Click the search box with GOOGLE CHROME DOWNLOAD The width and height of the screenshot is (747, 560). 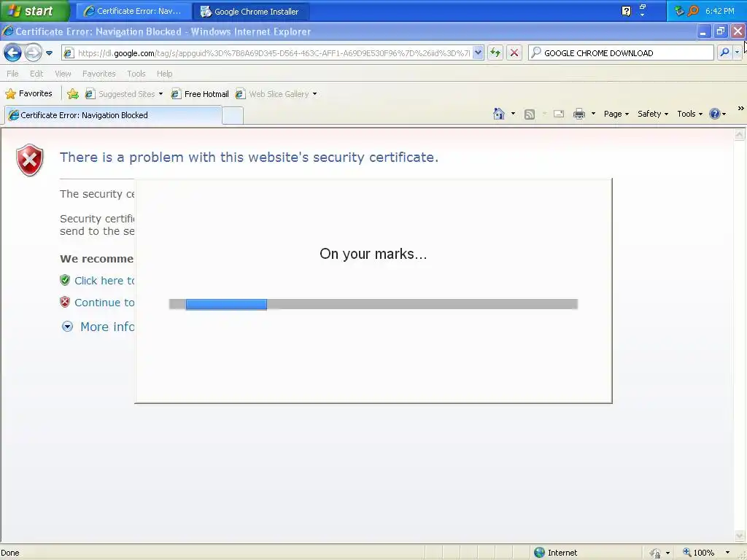point(622,52)
